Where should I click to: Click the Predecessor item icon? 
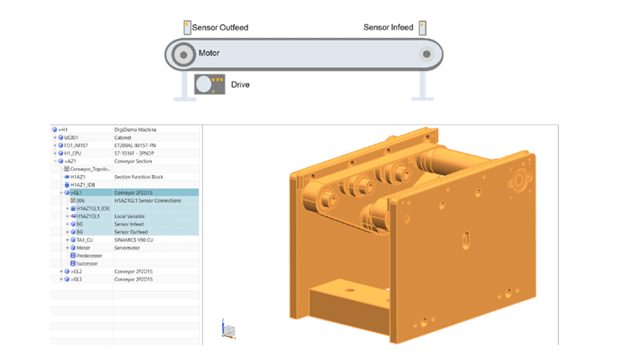[73, 256]
